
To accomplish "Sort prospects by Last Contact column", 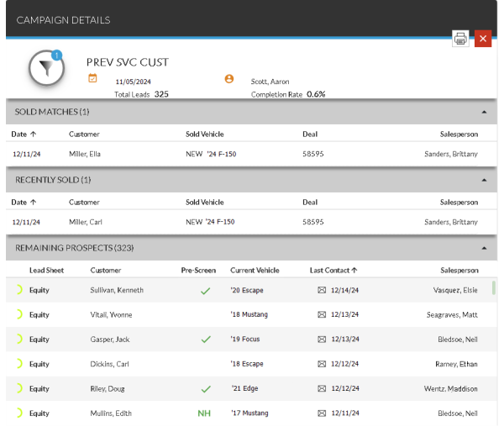I will pos(333,271).
